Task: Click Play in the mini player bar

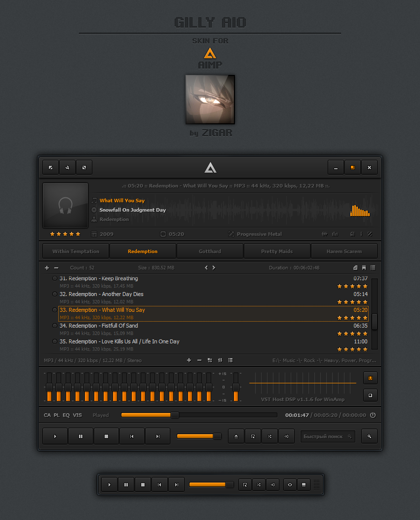Action: (110, 485)
